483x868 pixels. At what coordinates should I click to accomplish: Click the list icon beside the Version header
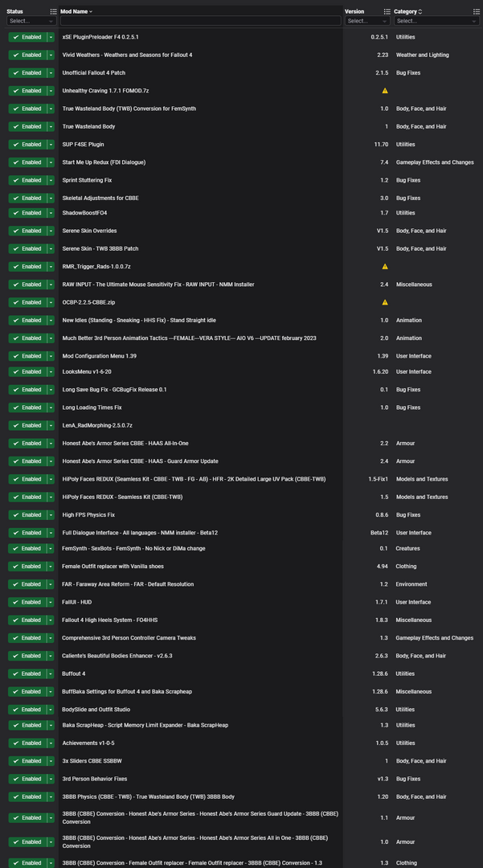[387, 11]
